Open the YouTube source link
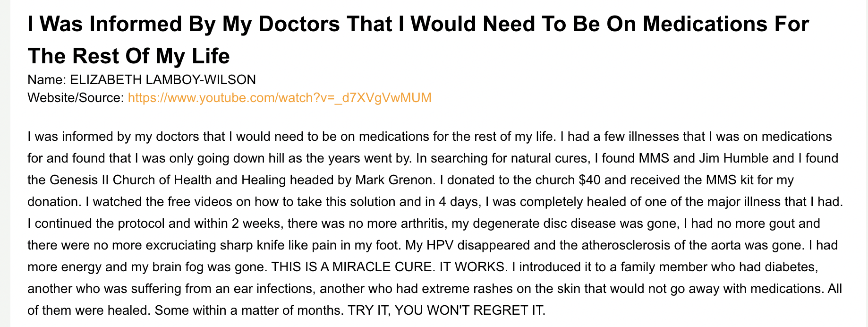This screenshot has height=327, width=868. (280, 98)
